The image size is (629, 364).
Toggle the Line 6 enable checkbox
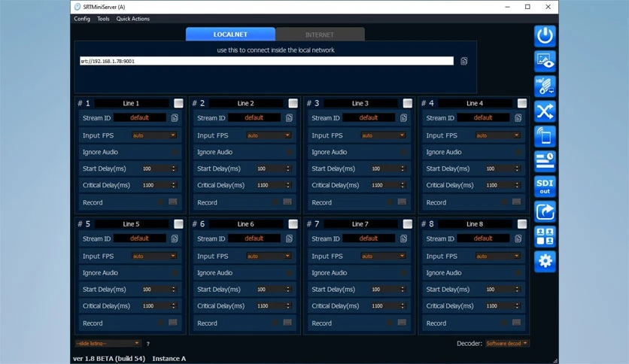coord(293,223)
